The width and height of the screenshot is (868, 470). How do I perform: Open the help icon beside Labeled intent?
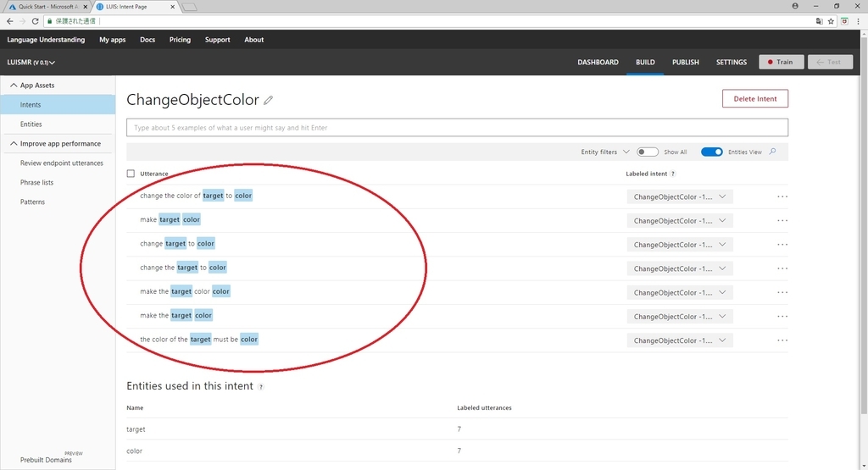(x=672, y=174)
